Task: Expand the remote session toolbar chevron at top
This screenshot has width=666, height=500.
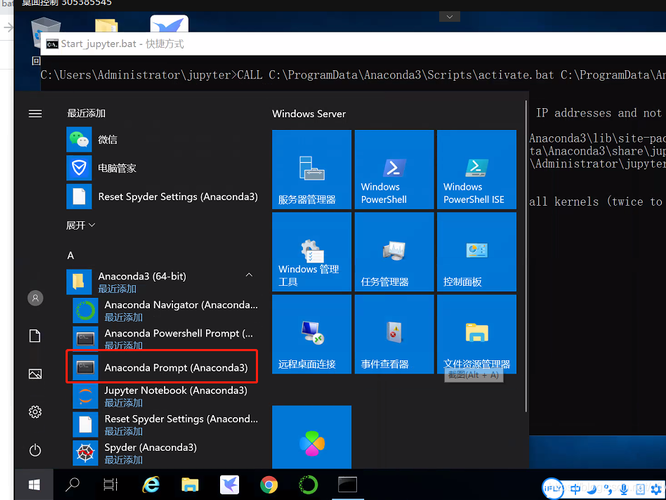Action: 449,17
